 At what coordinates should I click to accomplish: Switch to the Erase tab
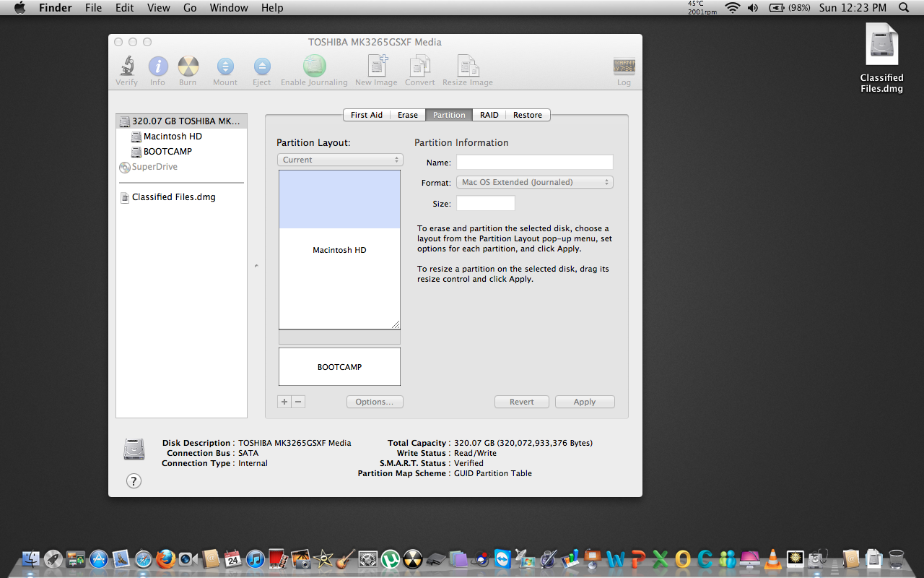(x=408, y=115)
